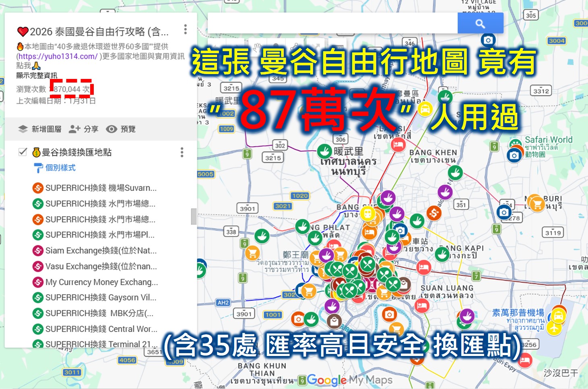Select Siam Exchange換錢 list entry
Viewport: 588px width, 389px height.
(x=101, y=251)
